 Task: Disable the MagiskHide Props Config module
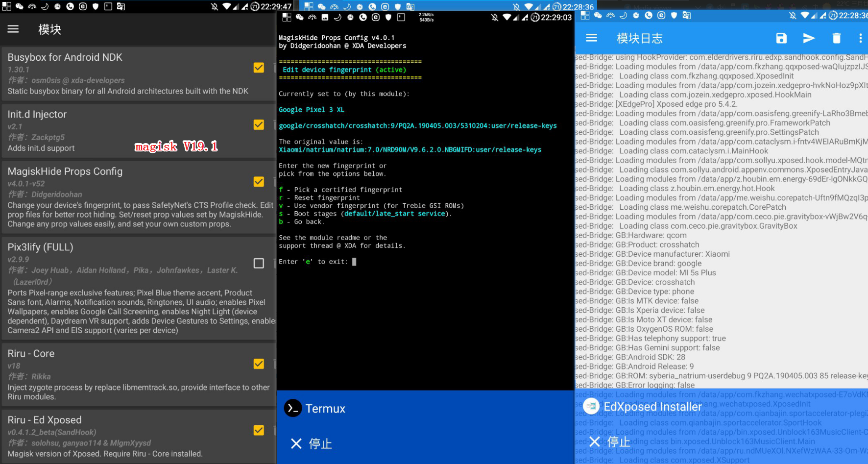point(259,181)
